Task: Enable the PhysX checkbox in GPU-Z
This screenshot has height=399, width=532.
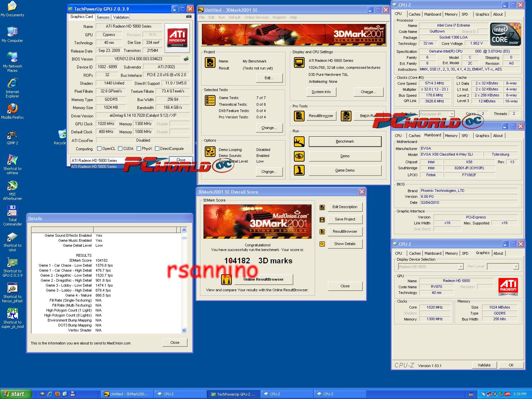Action: (139, 149)
